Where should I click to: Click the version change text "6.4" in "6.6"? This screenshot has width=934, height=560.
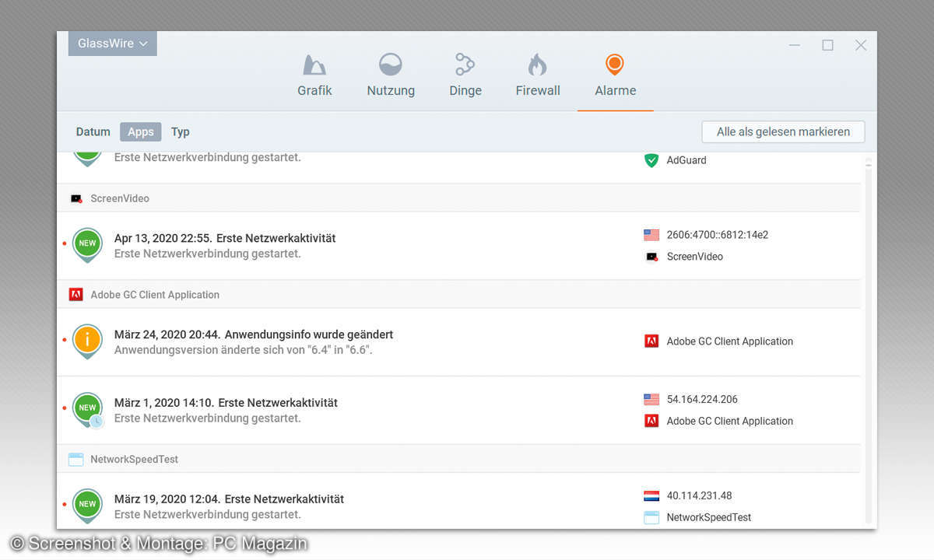point(244,350)
